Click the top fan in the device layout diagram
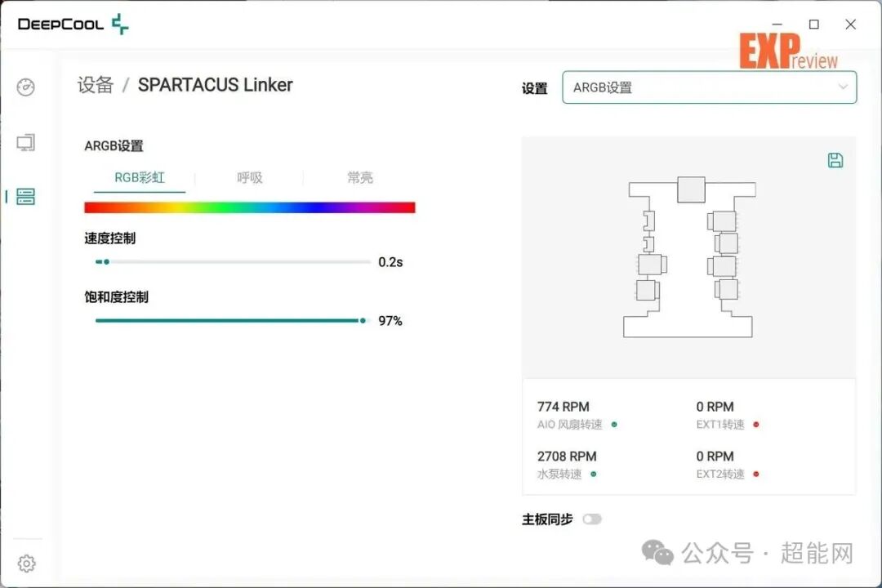The width and height of the screenshot is (882, 588). click(690, 189)
